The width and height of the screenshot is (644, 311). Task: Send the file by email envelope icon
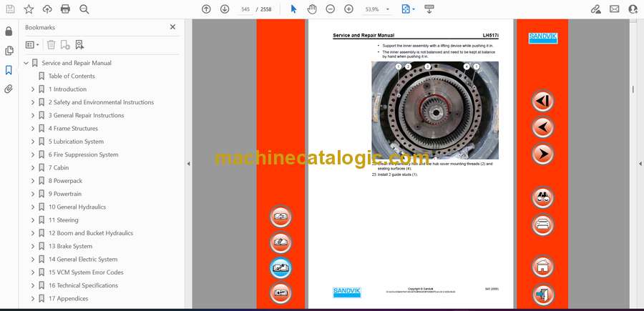coord(615,9)
